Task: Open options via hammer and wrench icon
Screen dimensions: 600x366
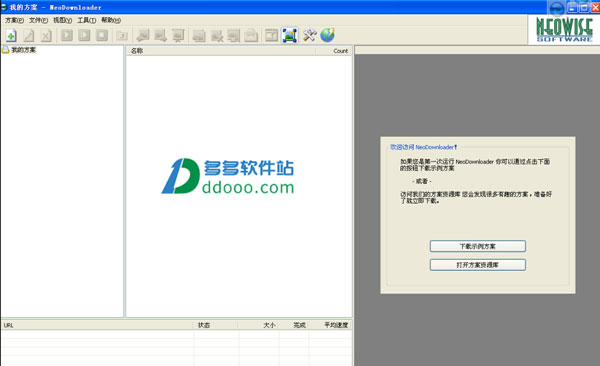Action: click(x=310, y=35)
